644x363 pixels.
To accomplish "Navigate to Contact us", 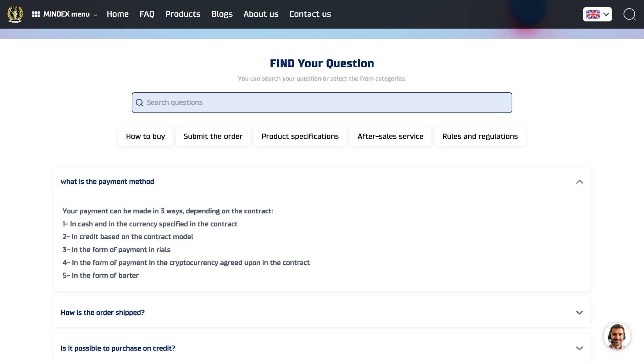I will pos(310,14).
